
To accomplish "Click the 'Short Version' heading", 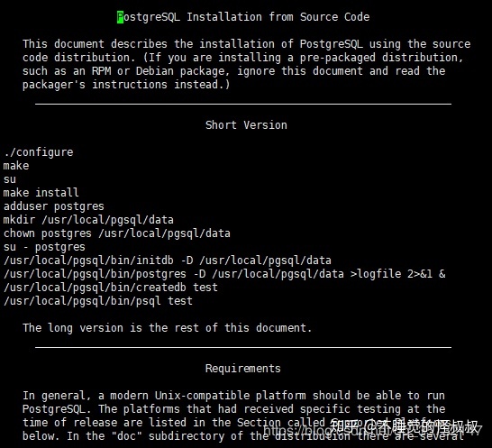I will (246, 125).
